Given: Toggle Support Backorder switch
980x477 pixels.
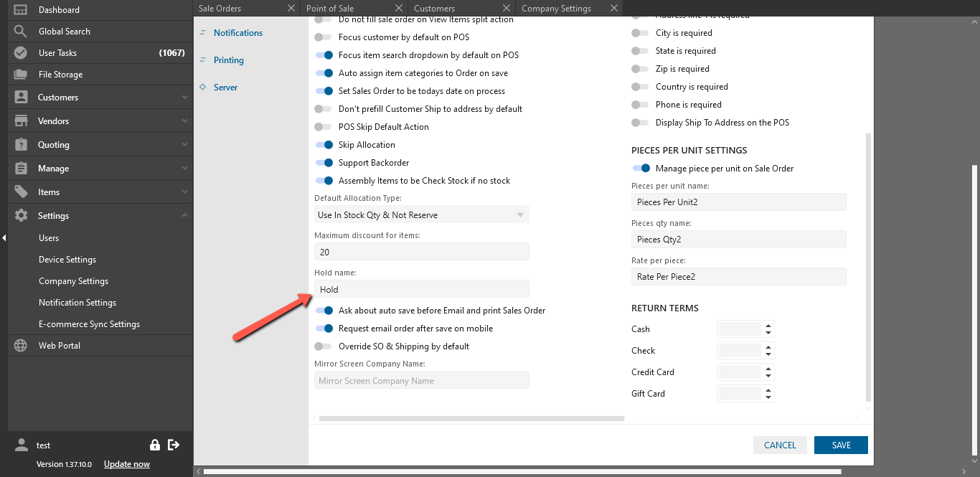Looking at the screenshot, I should coord(324,163).
